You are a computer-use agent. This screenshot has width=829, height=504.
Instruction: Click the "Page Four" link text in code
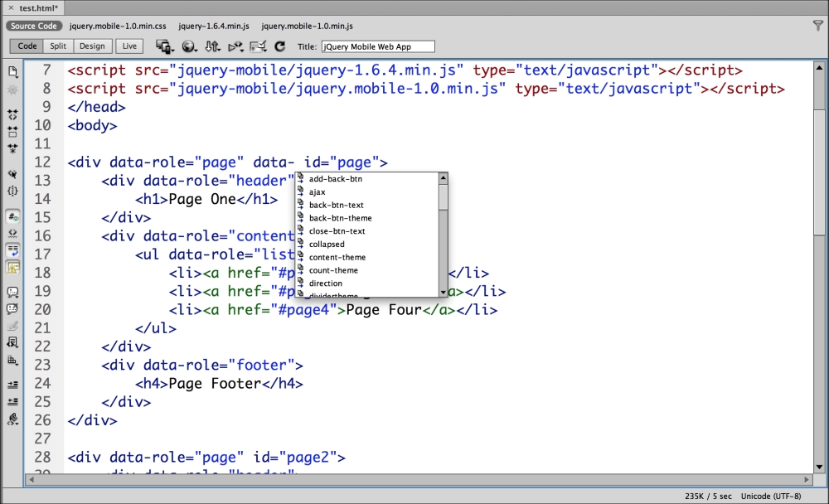(383, 309)
